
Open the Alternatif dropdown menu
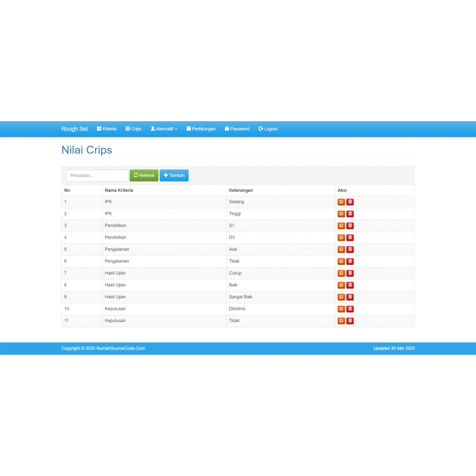pos(164,129)
